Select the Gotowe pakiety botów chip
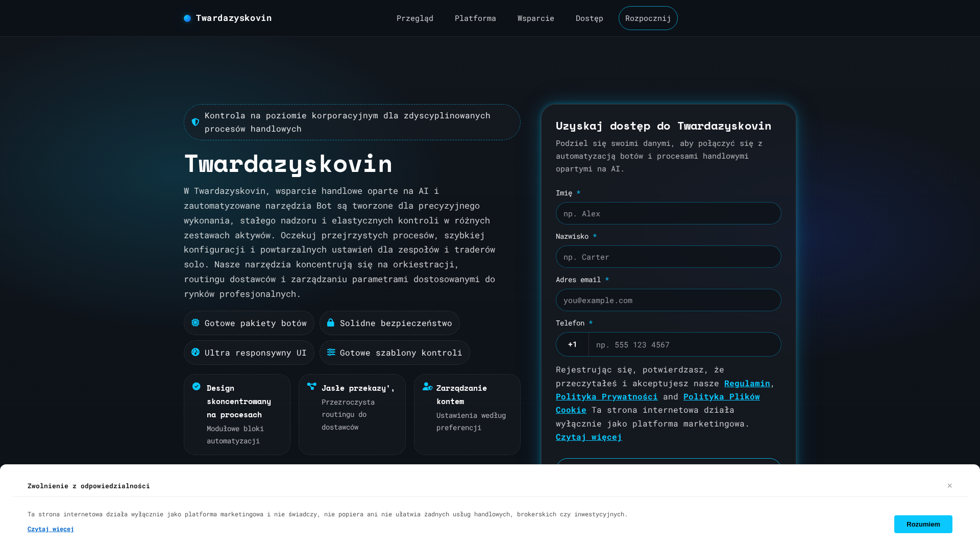The image size is (980, 551). pyautogui.click(x=249, y=323)
